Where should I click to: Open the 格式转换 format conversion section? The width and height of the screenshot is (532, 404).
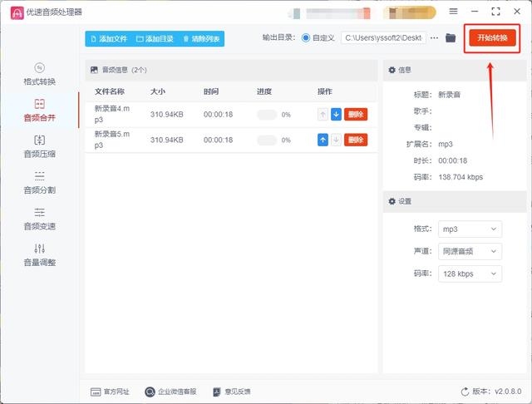(x=39, y=74)
